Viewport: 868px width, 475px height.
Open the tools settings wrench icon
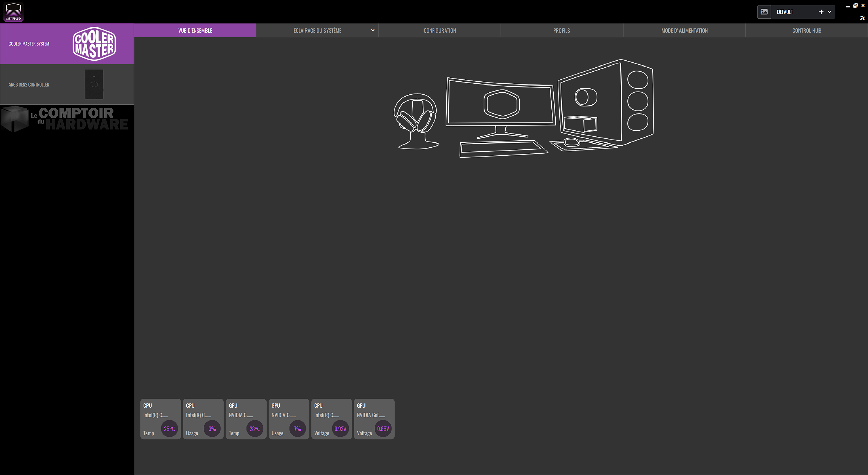click(x=862, y=18)
